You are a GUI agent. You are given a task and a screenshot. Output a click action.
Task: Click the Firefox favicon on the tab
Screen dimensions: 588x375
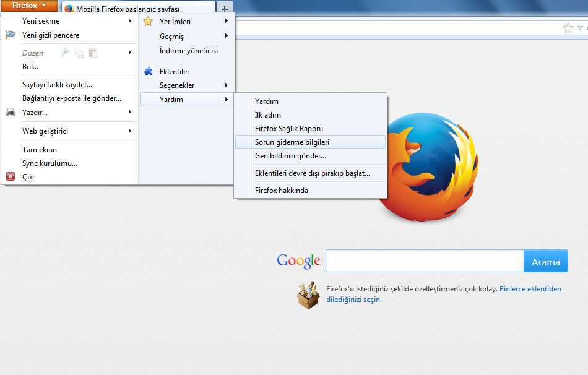tap(69, 9)
